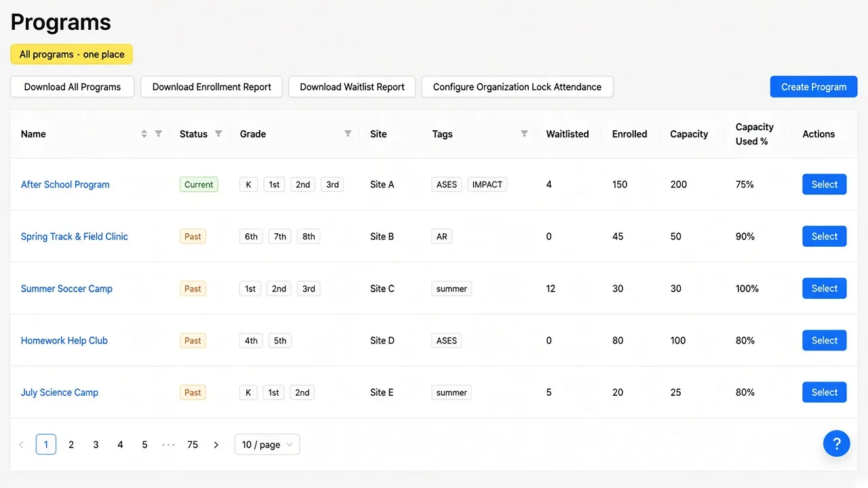This screenshot has height=488, width=868.
Task: Open Summer Soccer Camp link
Action: pyautogui.click(x=66, y=289)
